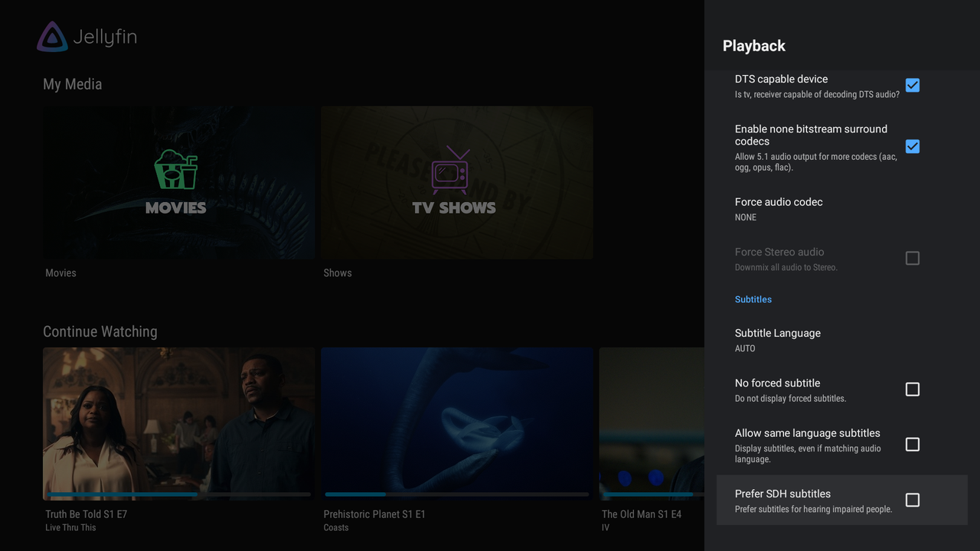Click the NONE value under Force audio codec

[746, 217]
